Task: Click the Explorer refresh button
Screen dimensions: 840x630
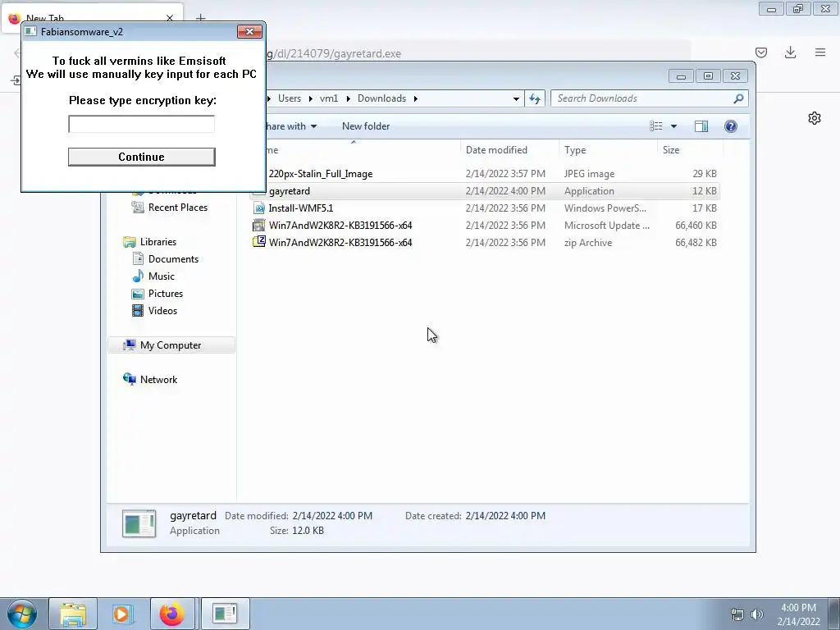Action: point(535,98)
